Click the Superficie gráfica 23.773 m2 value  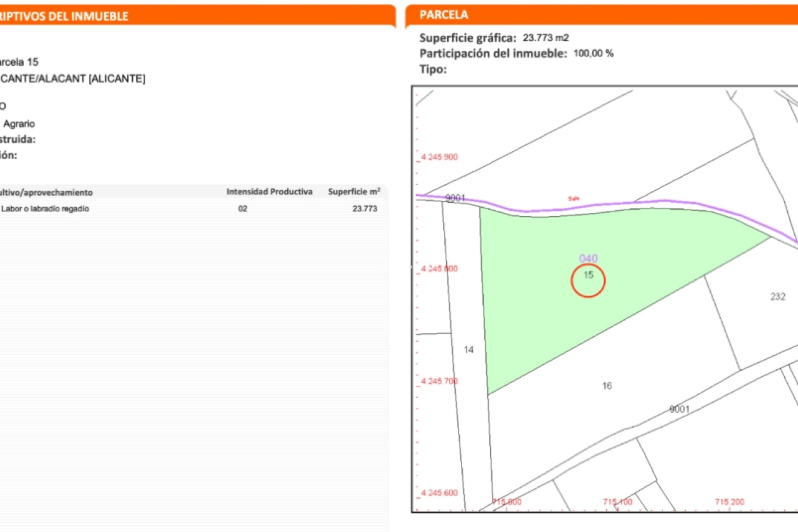(545, 37)
